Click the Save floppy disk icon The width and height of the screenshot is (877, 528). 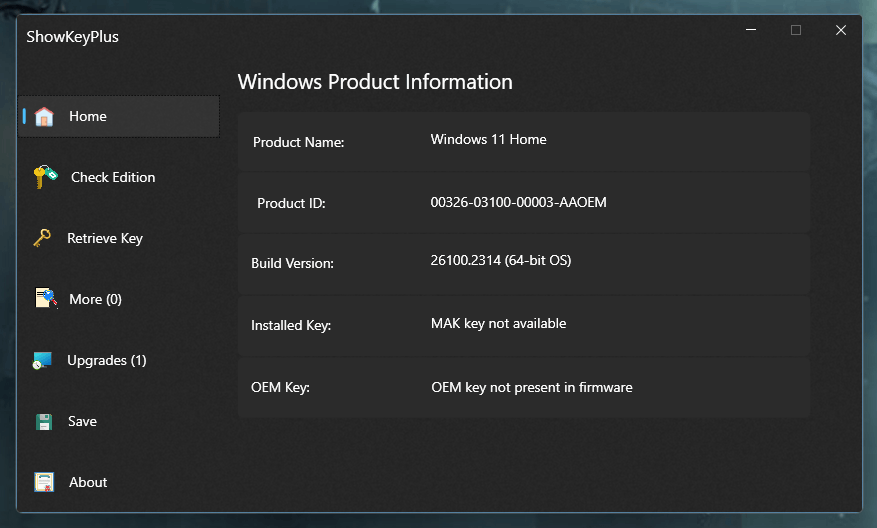[x=44, y=422]
